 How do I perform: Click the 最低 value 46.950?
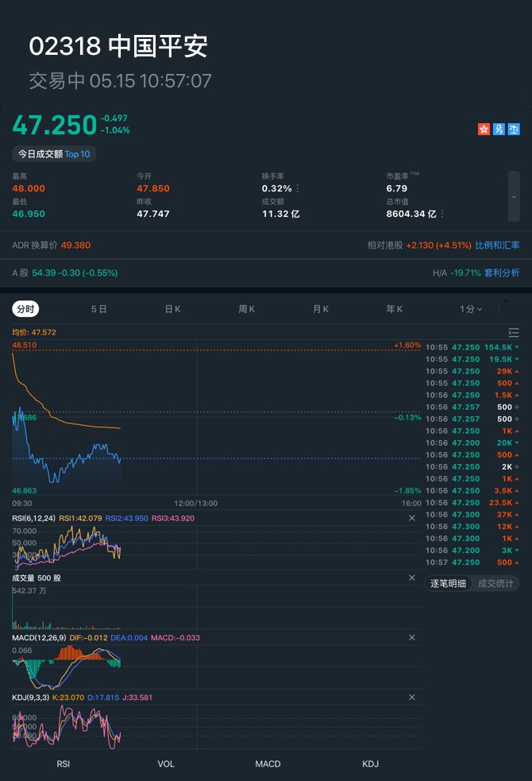coord(29,214)
